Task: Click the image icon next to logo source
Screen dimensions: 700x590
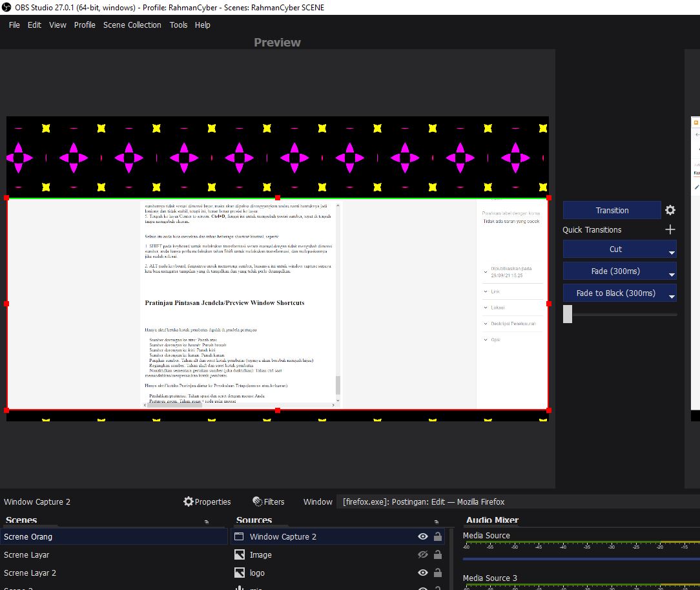Action: tap(239, 573)
